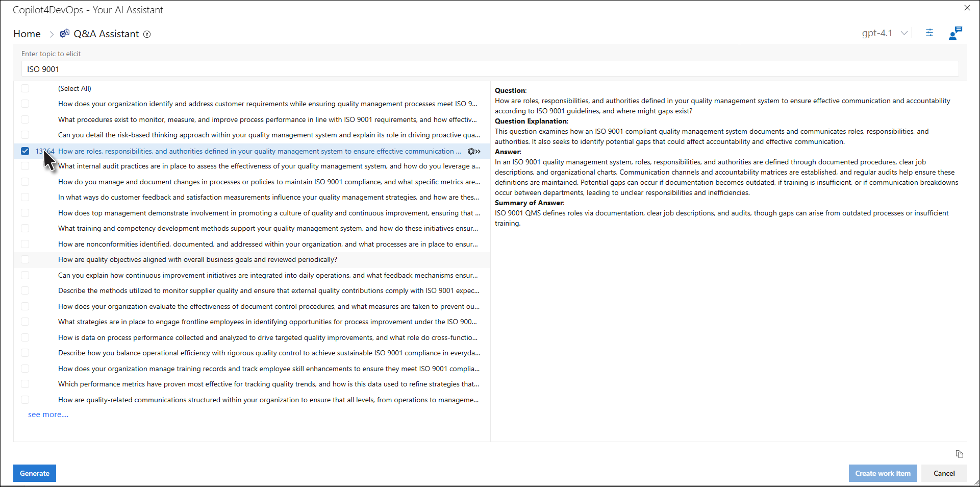Click the Create work item button

pos(883,473)
